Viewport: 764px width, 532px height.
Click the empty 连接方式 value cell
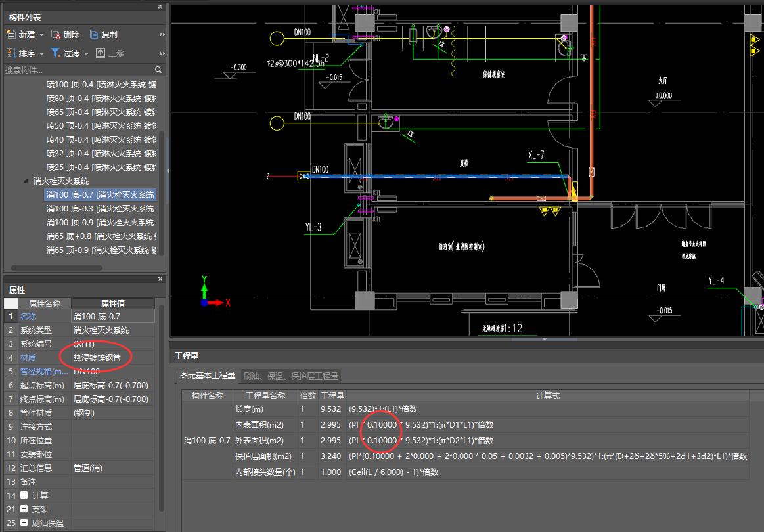pyautogui.click(x=113, y=426)
